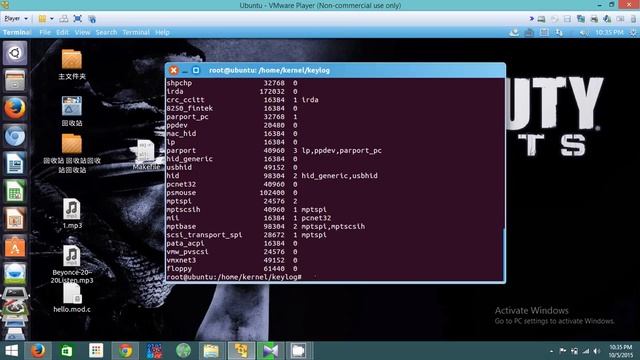640x360 pixels.
Task: Click the 10:35 PM clock in Ubuntu panel
Action: coord(609,32)
